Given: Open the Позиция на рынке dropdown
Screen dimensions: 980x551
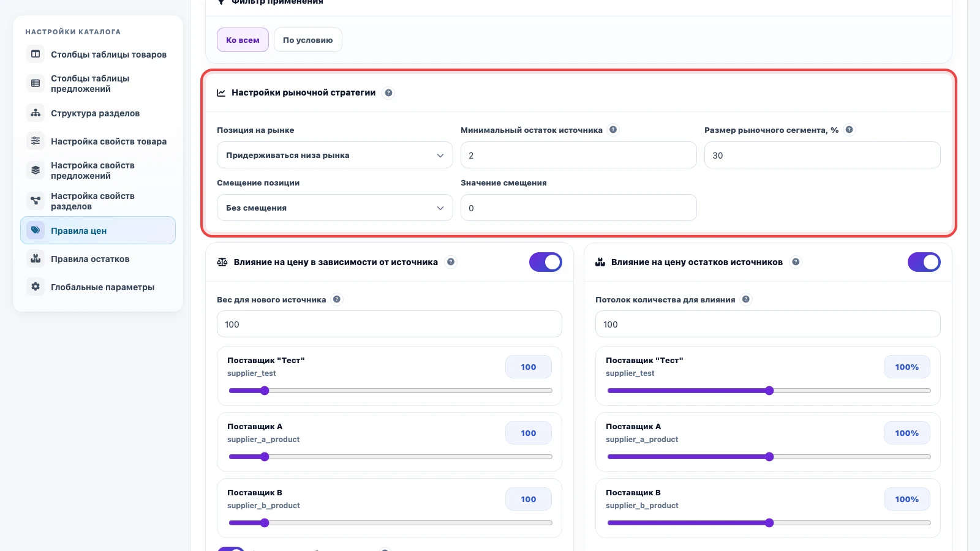Looking at the screenshot, I should 335,155.
